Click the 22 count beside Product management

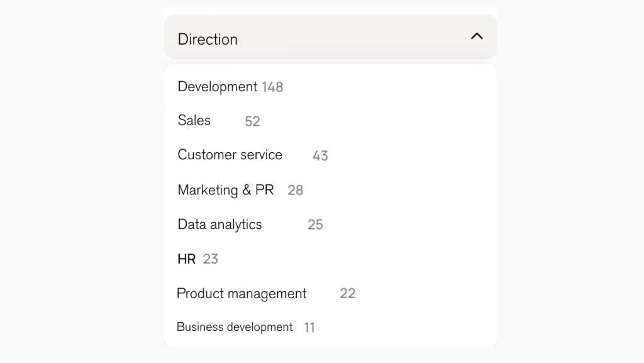click(347, 293)
